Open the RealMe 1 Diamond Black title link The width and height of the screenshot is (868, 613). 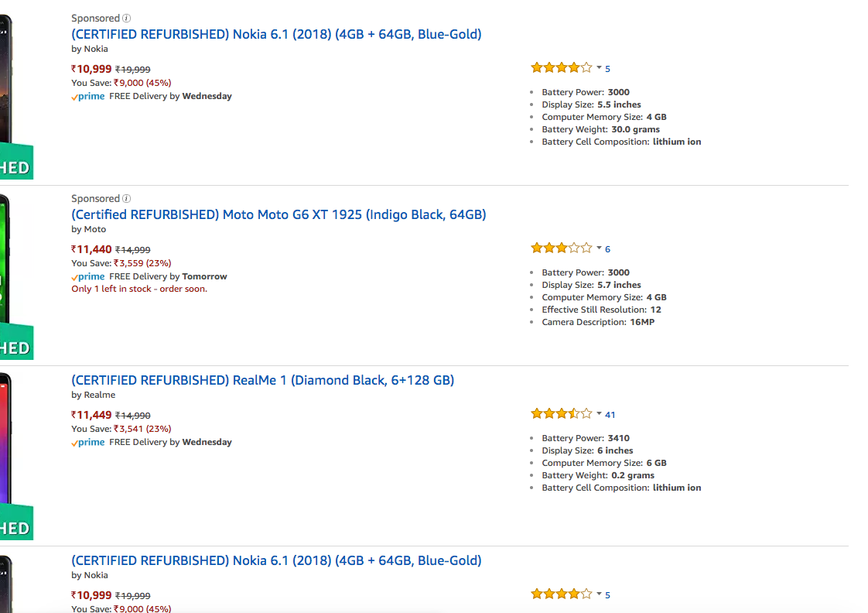tap(262, 380)
